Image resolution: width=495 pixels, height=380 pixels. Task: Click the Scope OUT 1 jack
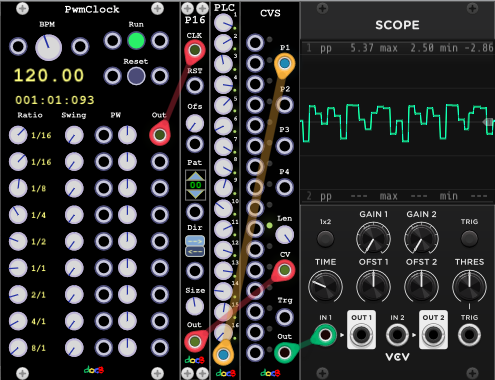361,334
